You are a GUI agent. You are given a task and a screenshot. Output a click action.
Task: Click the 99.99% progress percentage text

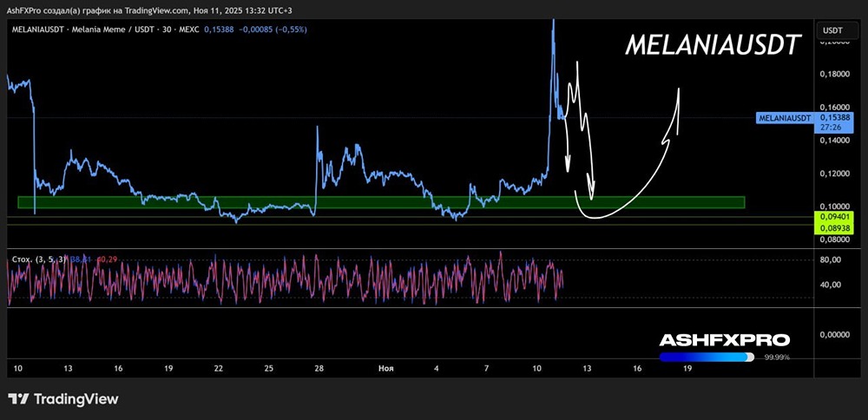point(777,357)
